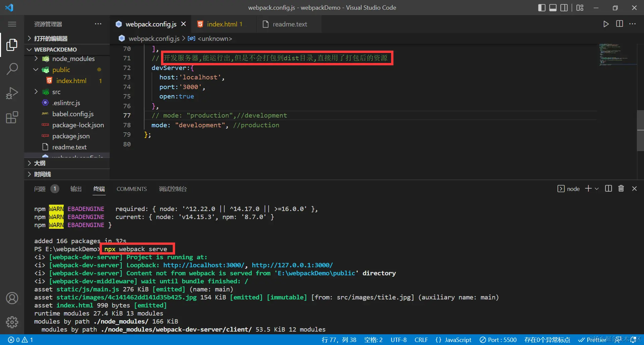Open Run and Debug view
644x345 pixels.
point(12,93)
